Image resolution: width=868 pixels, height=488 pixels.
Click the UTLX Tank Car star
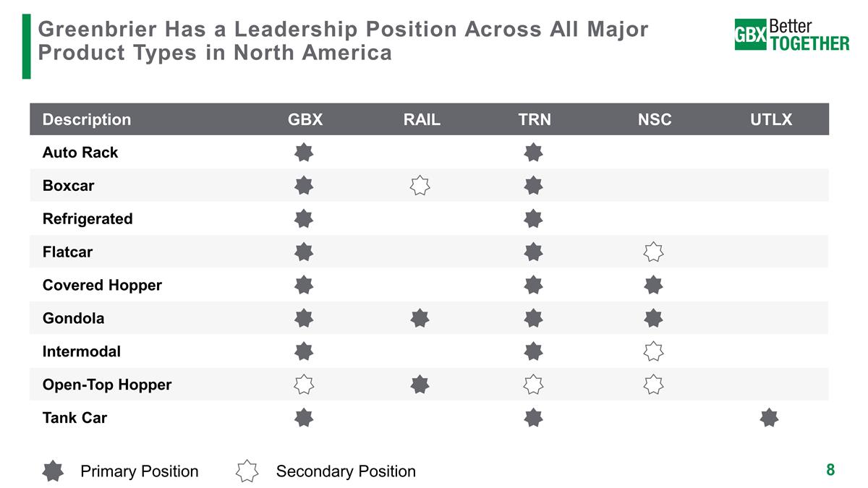click(x=770, y=417)
